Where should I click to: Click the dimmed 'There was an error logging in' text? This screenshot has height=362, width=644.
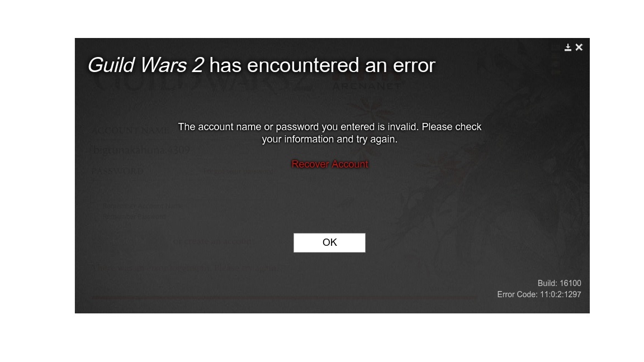[x=184, y=268]
